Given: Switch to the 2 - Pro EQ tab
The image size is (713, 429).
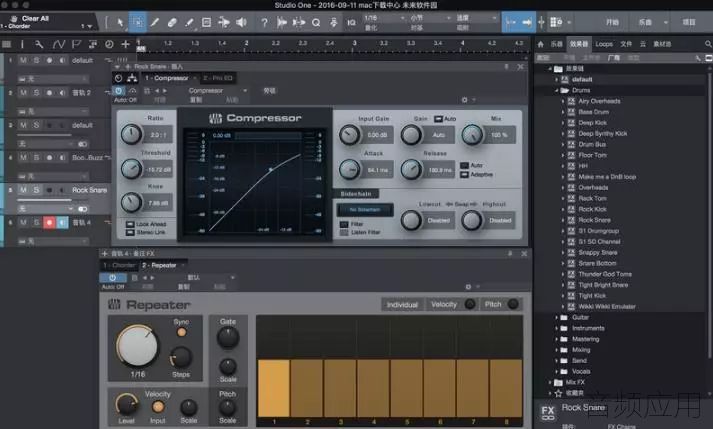Looking at the screenshot, I should [218, 78].
